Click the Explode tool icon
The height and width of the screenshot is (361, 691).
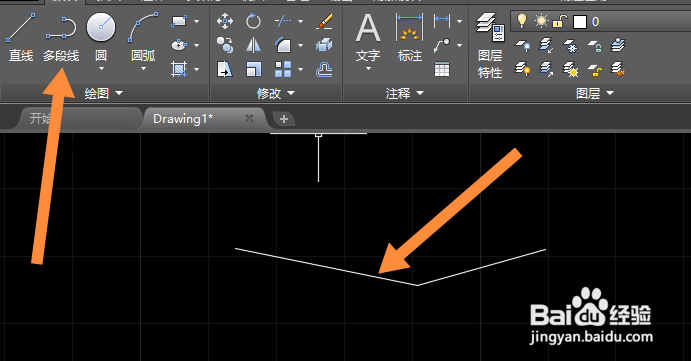click(324, 45)
